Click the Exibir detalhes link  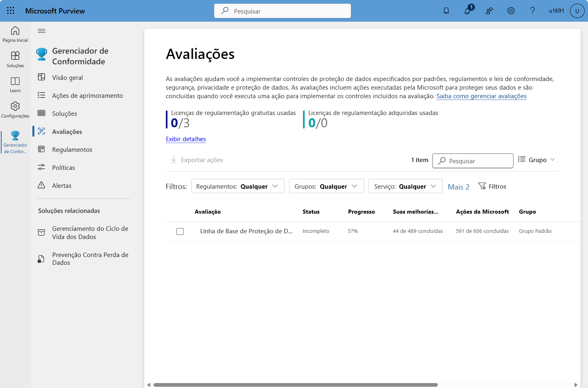click(185, 139)
